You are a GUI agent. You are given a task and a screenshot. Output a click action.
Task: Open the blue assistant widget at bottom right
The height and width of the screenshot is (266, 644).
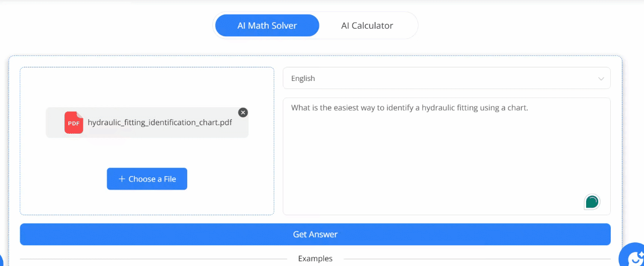click(x=633, y=256)
